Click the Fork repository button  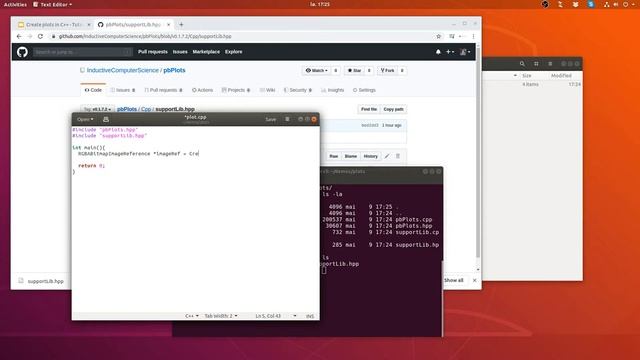(387, 71)
